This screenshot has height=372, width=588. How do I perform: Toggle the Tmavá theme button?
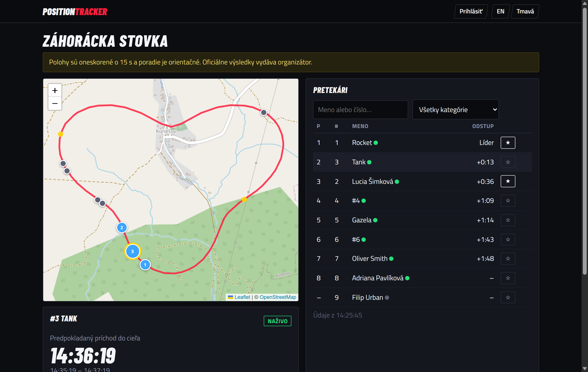[x=525, y=11]
